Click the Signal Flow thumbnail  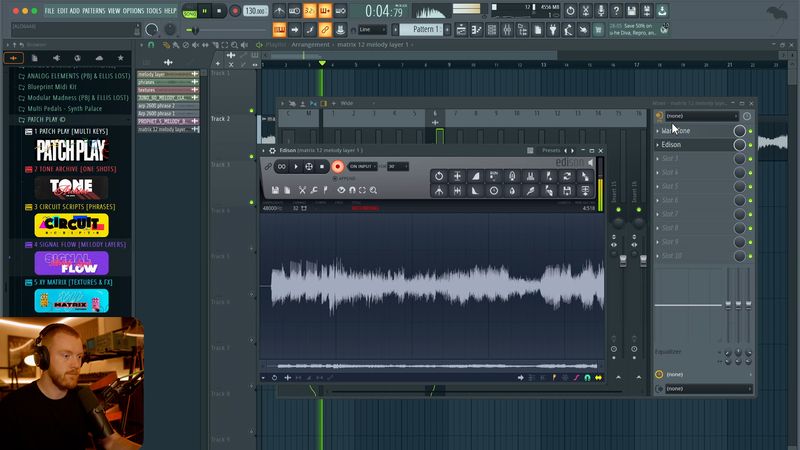[71, 263]
